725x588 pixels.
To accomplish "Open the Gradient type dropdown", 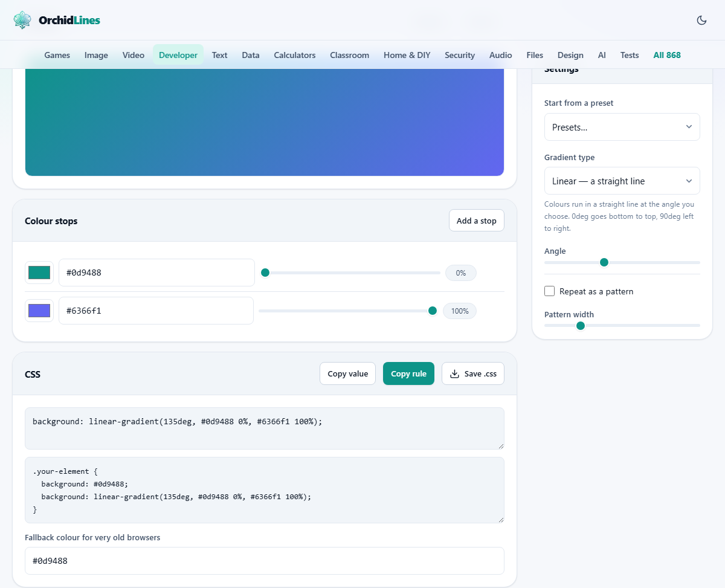I will [x=622, y=181].
